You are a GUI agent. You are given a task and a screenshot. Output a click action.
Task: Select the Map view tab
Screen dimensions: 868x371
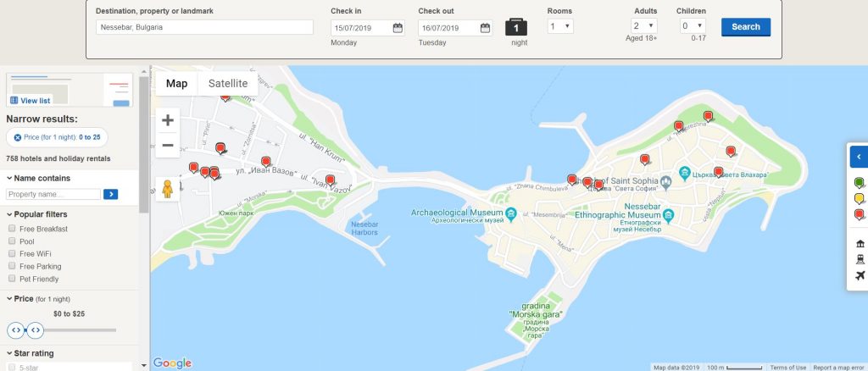pyautogui.click(x=176, y=83)
